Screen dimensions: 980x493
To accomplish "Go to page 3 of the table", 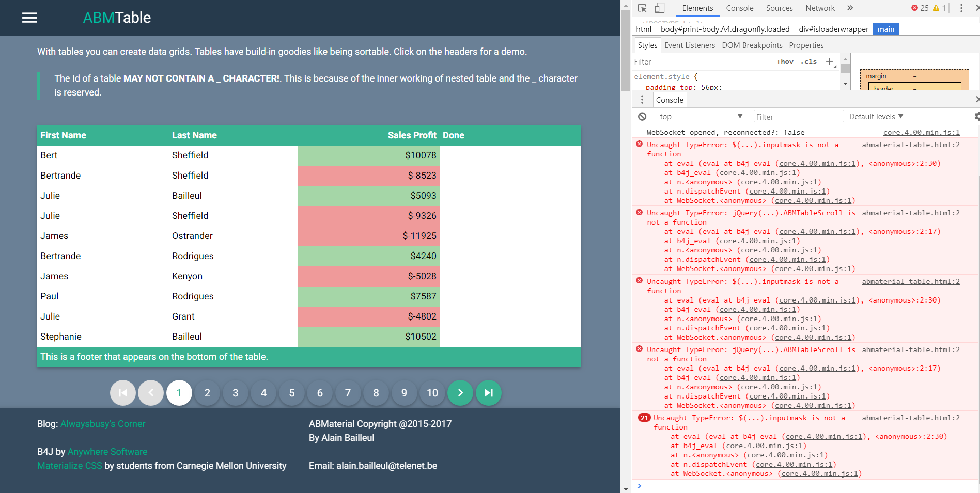I will pyautogui.click(x=236, y=393).
